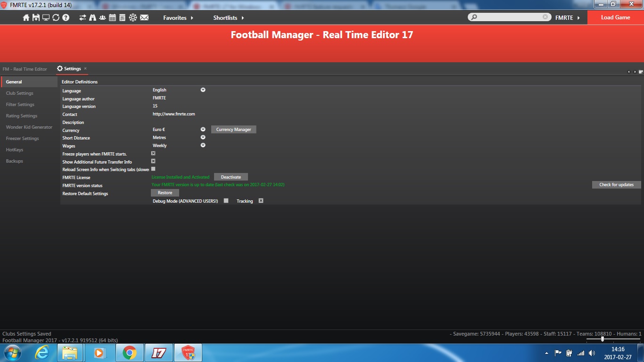Screen dimensions: 644x362
Task: Click Deactivate license button
Action: click(231, 177)
